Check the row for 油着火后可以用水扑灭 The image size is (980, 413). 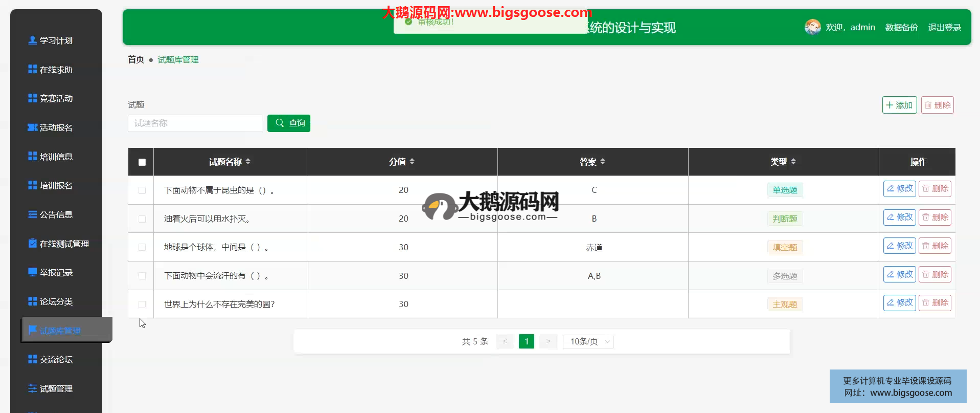tap(142, 219)
